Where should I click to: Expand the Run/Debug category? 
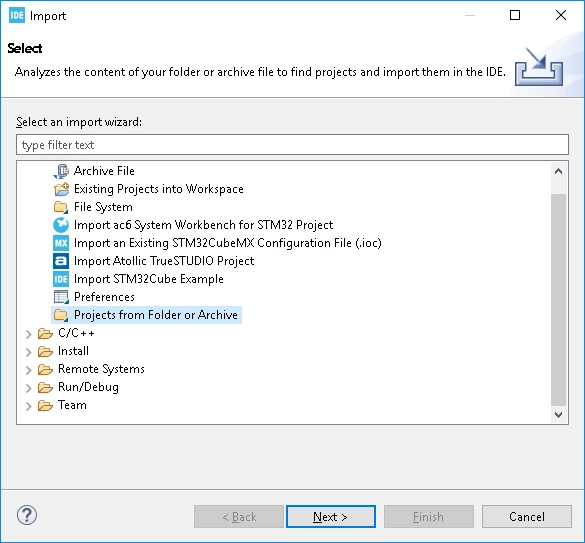[x=28, y=388]
